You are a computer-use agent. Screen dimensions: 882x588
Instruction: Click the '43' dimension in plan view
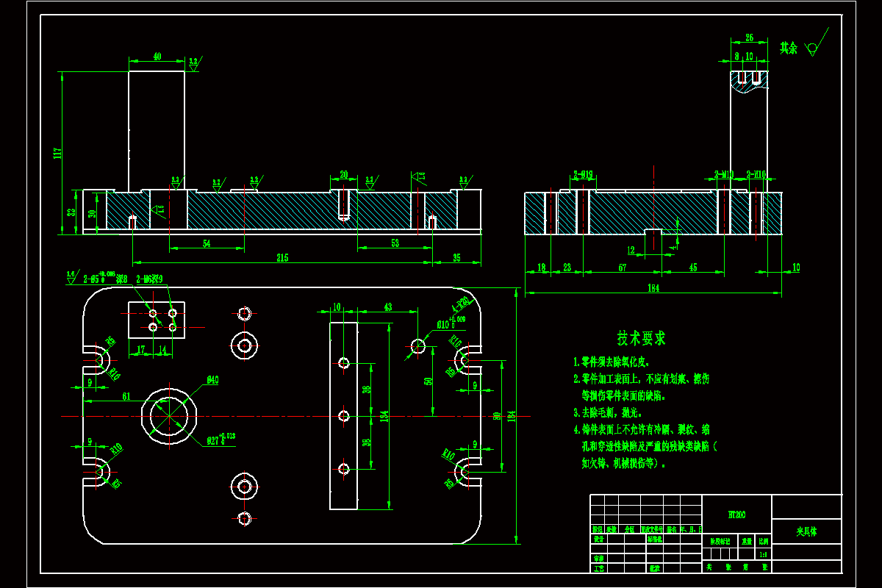pyautogui.click(x=388, y=306)
